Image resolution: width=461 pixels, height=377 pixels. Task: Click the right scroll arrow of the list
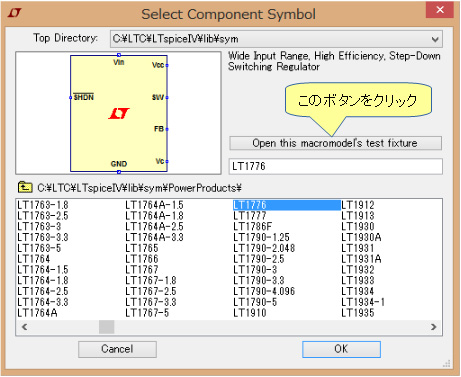tap(433, 327)
